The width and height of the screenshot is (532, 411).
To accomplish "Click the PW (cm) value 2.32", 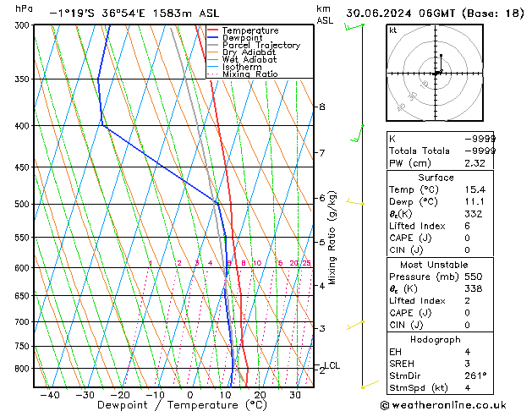I will click(x=474, y=163).
